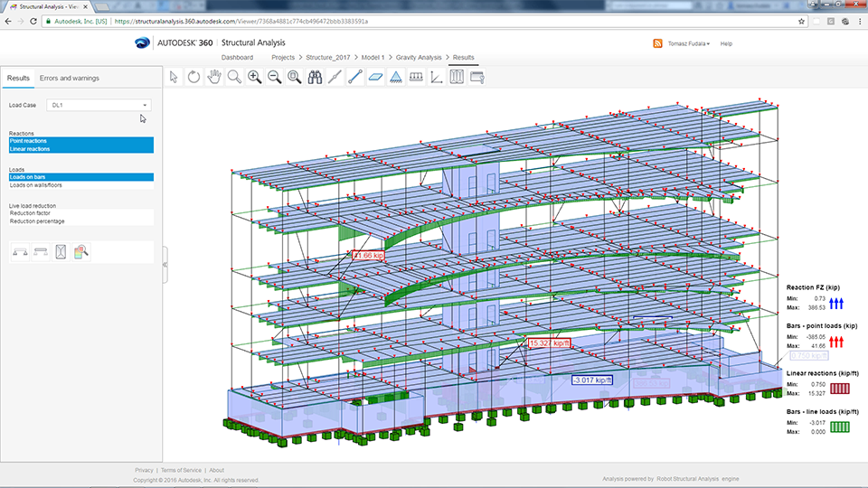Click the RSS feed icon
Screen dimensions: 868x488
[x=656, y=43]
